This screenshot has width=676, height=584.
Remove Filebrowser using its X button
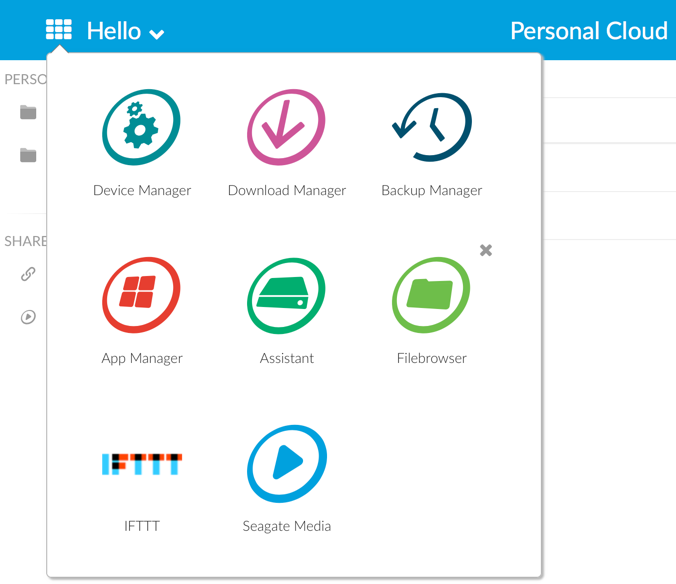(x=486, y=250)
